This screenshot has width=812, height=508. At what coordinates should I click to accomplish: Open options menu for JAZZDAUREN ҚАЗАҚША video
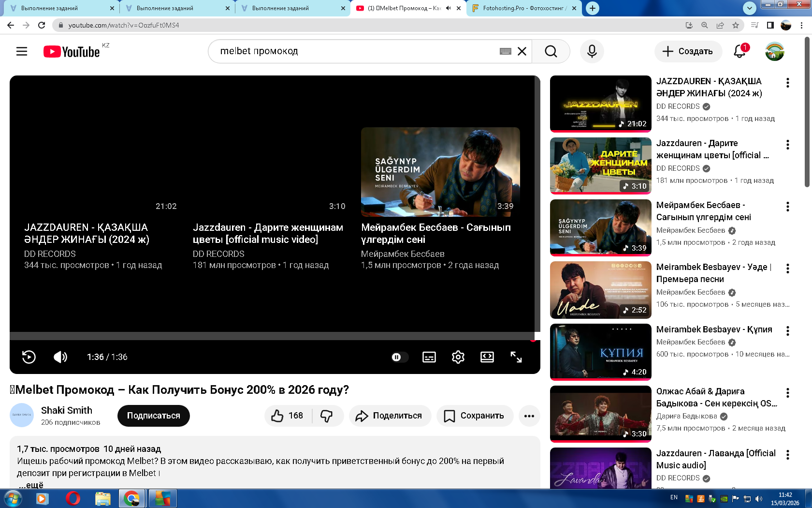788,83
